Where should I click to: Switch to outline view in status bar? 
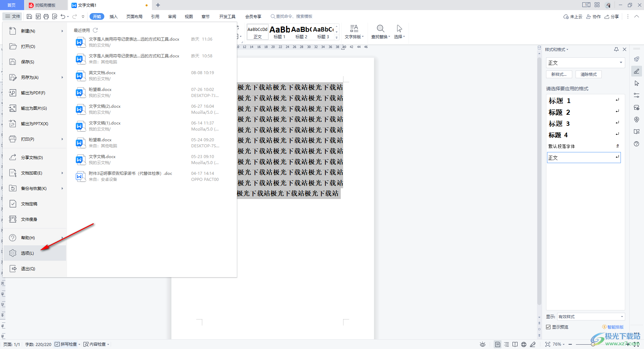click(506, 344)
